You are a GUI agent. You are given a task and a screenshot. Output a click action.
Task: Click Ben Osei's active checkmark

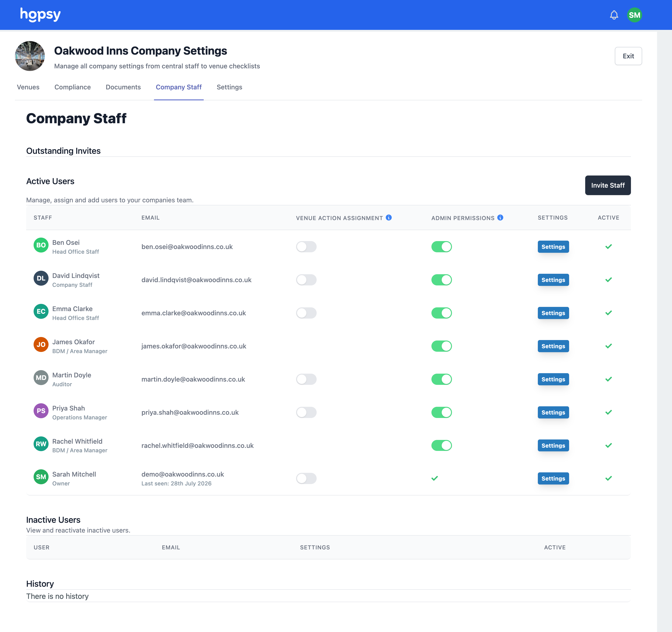pyautogui.click(x=609, y=246)
